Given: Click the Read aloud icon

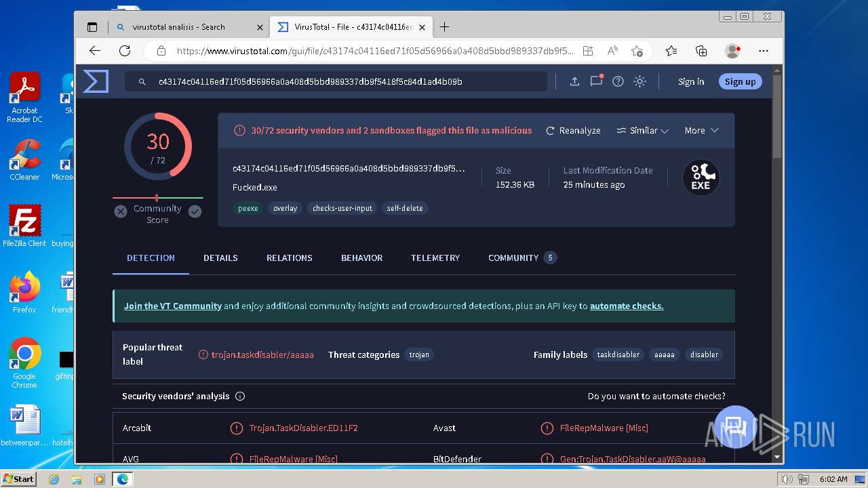Looking at the screenshot, I should point(612,51).
